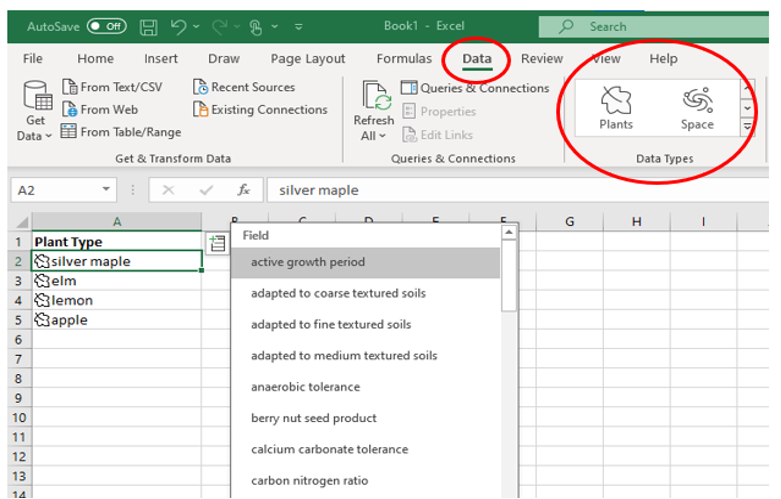Click the Properties button
The image size is (781, 499).
pos(439,112)
